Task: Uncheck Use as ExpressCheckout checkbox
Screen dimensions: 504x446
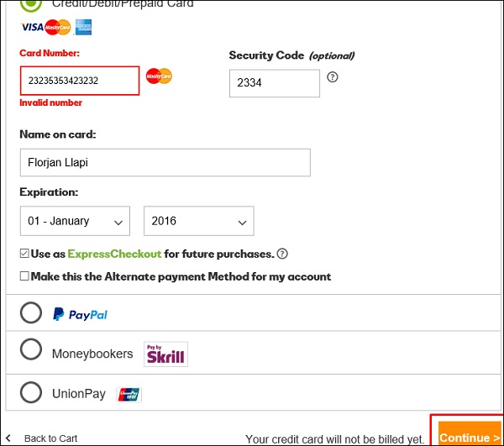Action: click(24, 254)
